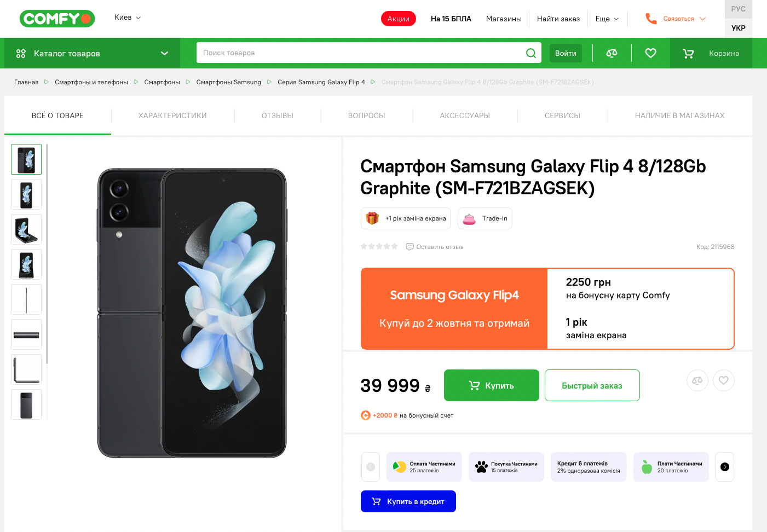Add product to favorites near price

[723, 380]
